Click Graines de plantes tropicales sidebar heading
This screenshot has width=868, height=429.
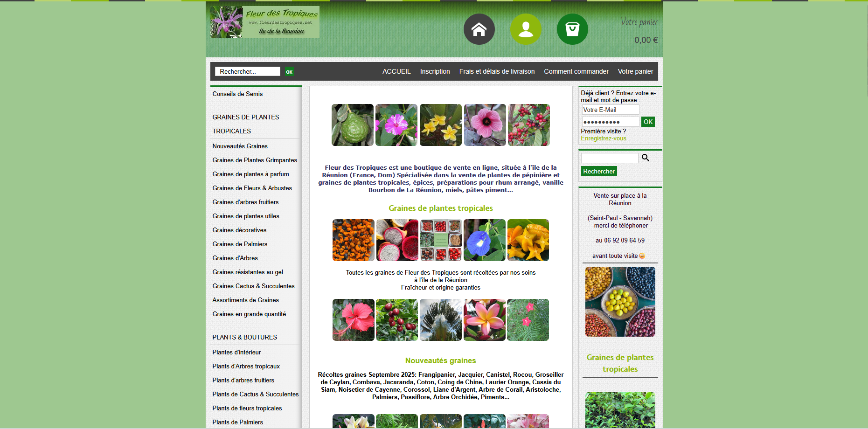pyautogui.click(x=620, y=363)
